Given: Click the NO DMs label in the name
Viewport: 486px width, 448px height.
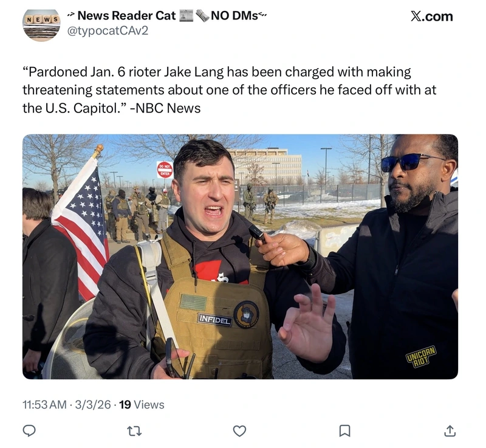Looking at the screenshot, I should pos(234,16).
